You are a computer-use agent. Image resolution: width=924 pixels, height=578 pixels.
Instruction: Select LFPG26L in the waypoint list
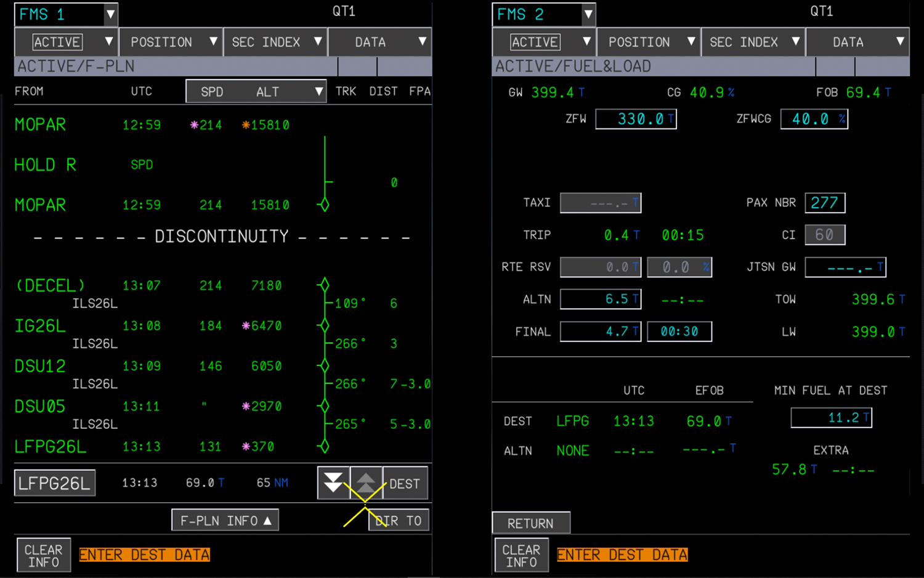click(x=51, y=447)
